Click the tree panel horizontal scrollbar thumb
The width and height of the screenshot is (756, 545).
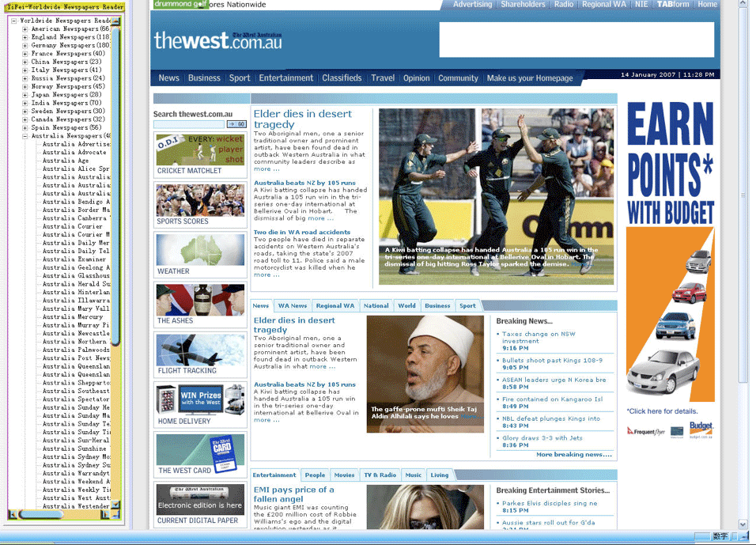click(x=41, y=515)
